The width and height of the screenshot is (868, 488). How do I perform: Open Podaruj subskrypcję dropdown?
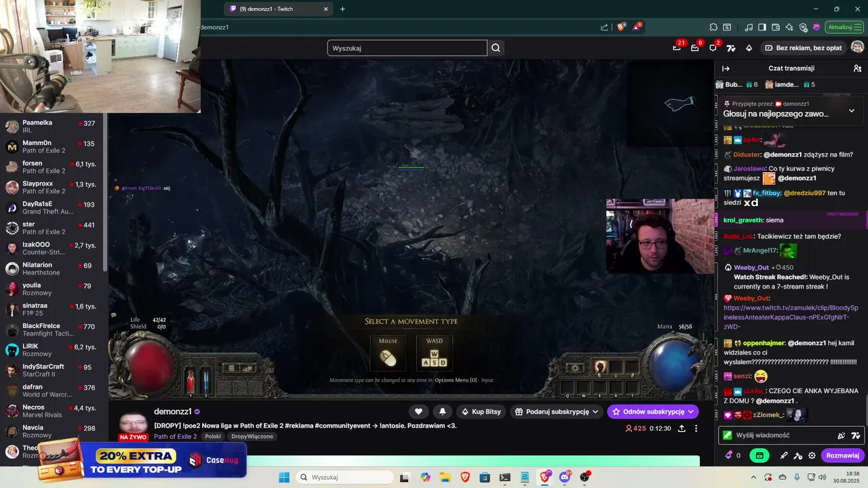(557, 411)
